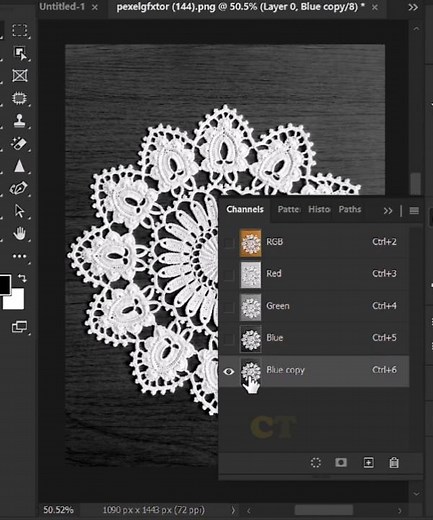Activate the pexelgfxtor (144).png document tab
This screenshot has width=433, height=520.
(240, 7)
